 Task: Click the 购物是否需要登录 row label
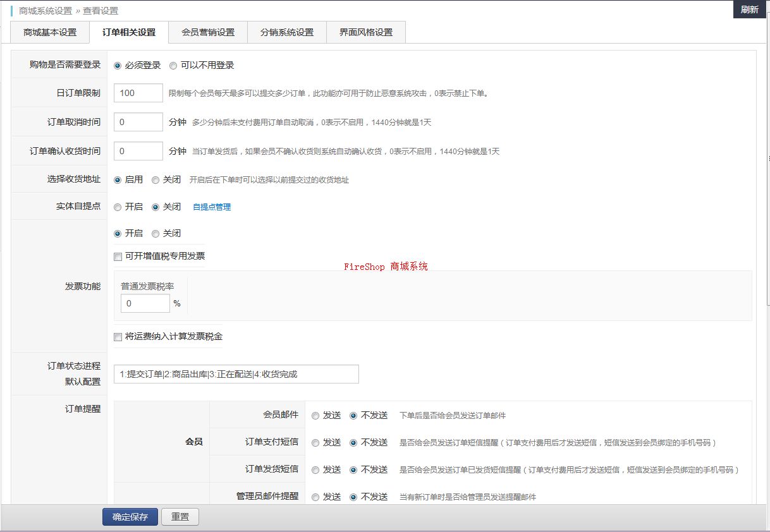click(65, 64)
